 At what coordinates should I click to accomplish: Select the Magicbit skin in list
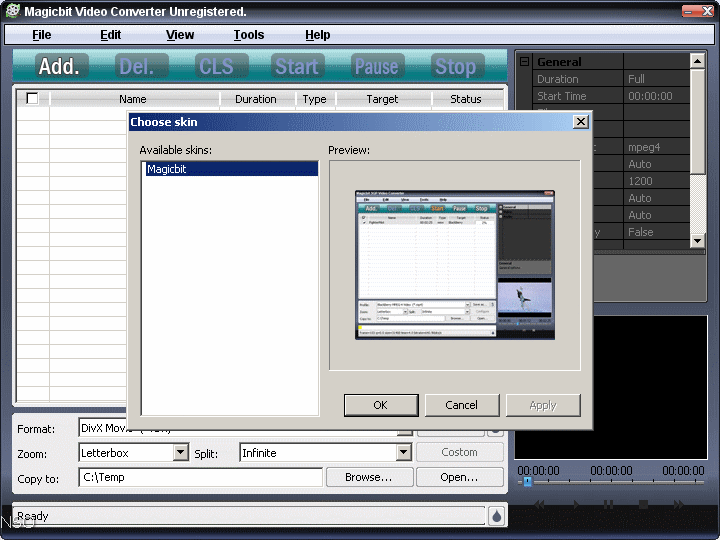(231, 169)
